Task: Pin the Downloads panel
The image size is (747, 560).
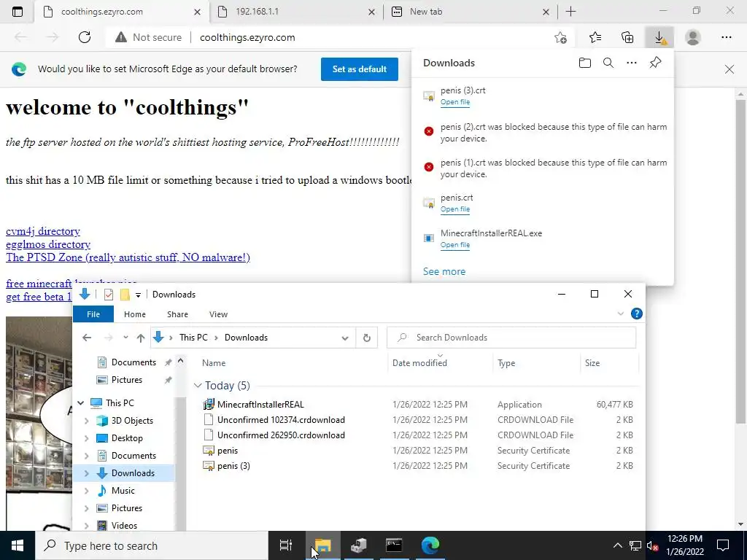Action: pyautogui.click(x=655, y=63)
